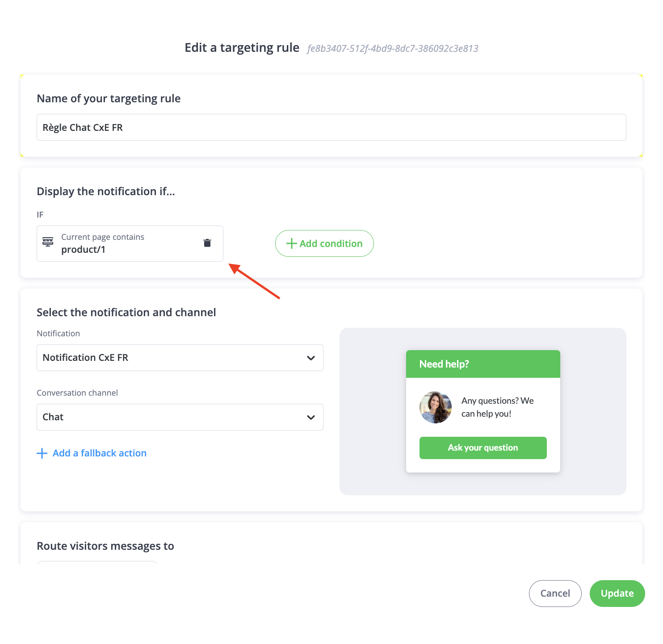Click the plus icon in Add condition
The image size is (663, 644).
[x=292, y=243]
